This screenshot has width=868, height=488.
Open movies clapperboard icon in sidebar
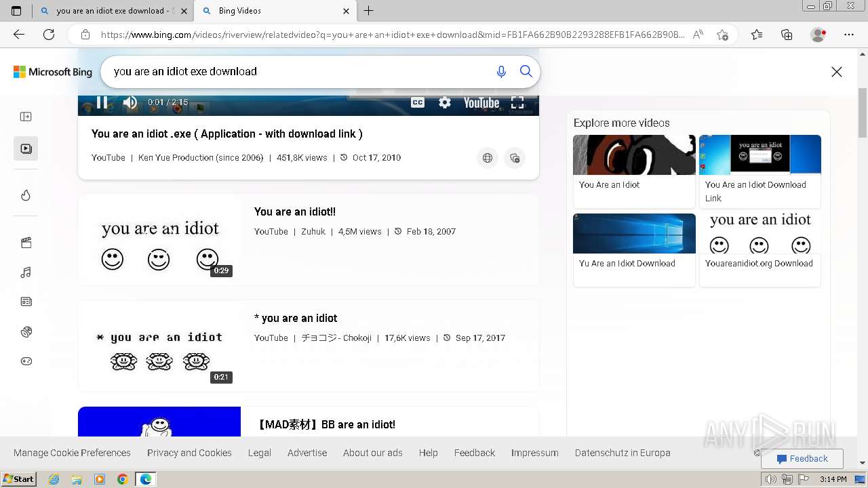(26, 243)
